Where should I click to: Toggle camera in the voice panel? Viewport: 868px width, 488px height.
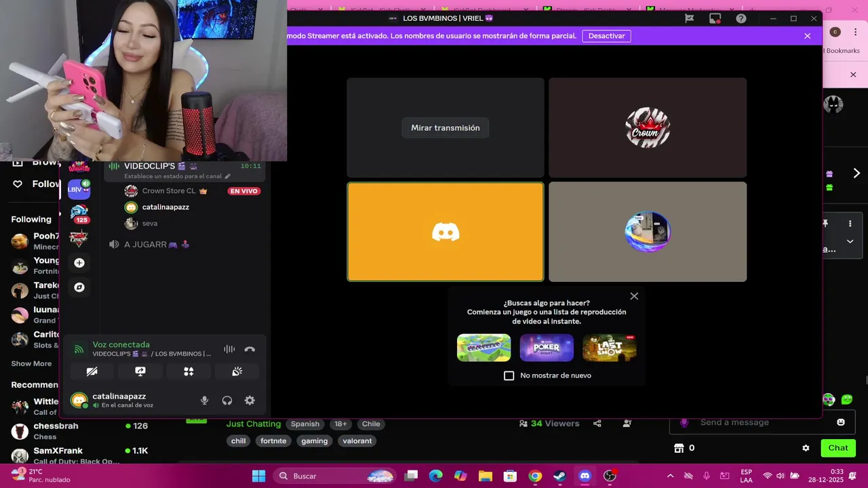click(92, 371)
